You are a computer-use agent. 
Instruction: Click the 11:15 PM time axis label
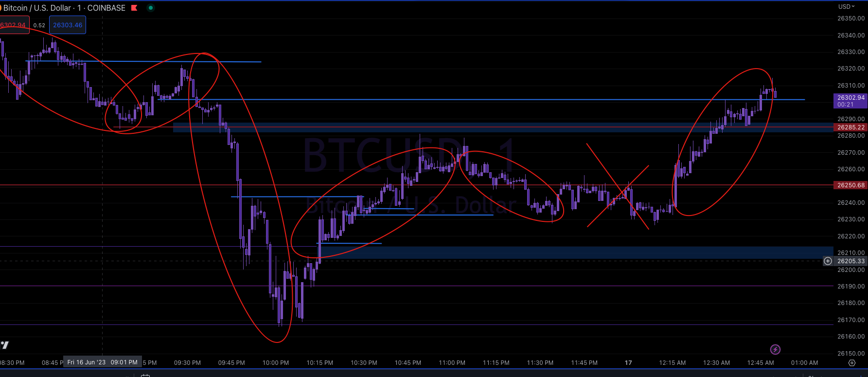tap(496, 363)
